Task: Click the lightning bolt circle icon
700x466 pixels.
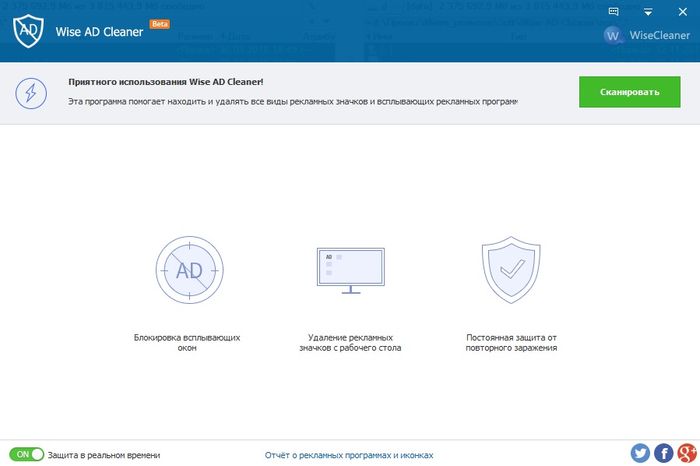Action: pyautogui.click(x=31, y=93)
